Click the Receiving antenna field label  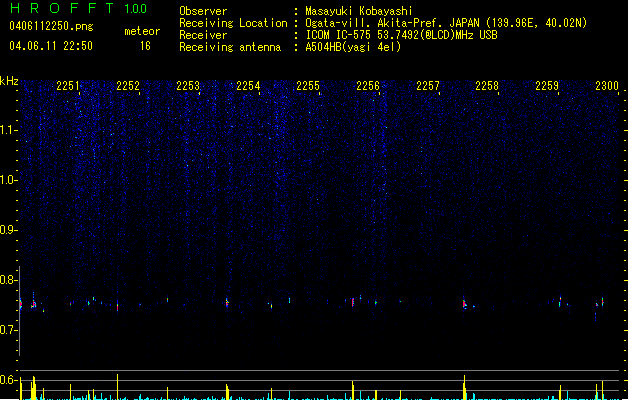[230, 47]
